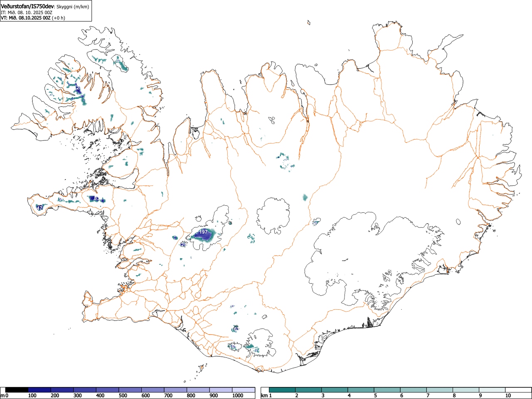Click the 47 value at the western peninsula tip

40,208
